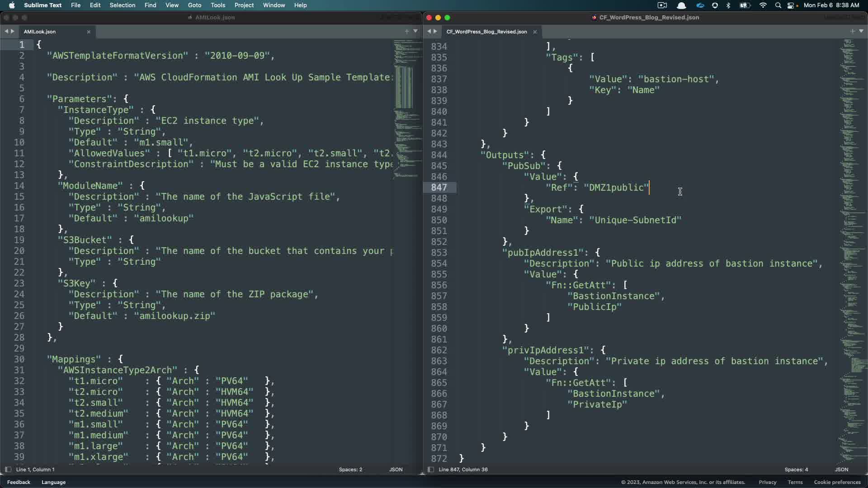868x488 pixels.
Task: Open the Project menu
Action: pos(244,5)
